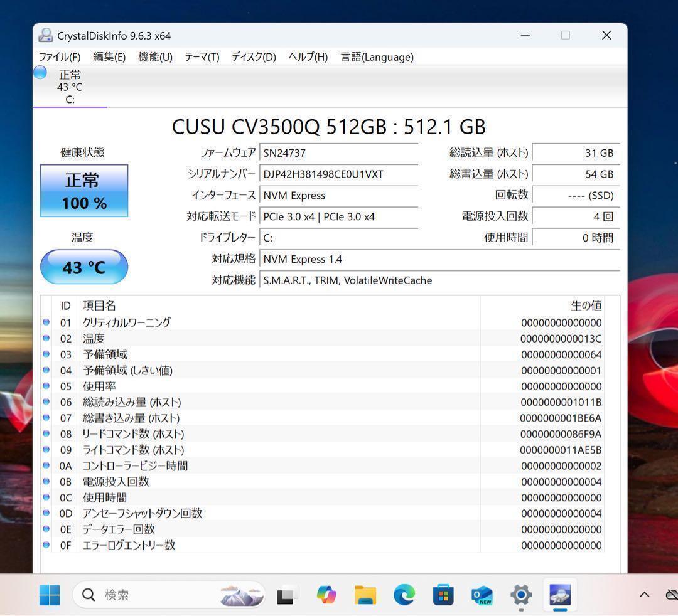Image resolution: width=678 pixels, height=616 pixels.
Task: Click raw value 0000000001BE6A
Action: (561, 418)
